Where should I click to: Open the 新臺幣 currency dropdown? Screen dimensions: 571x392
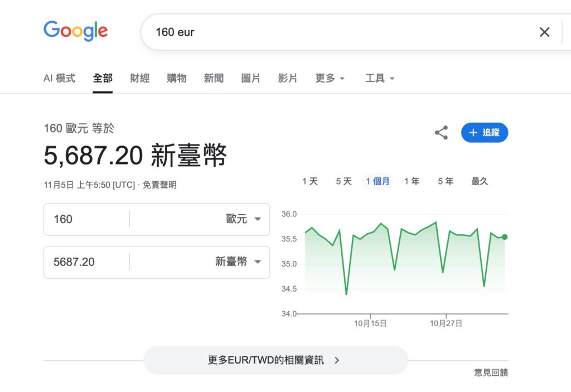(x=240, y=262)
